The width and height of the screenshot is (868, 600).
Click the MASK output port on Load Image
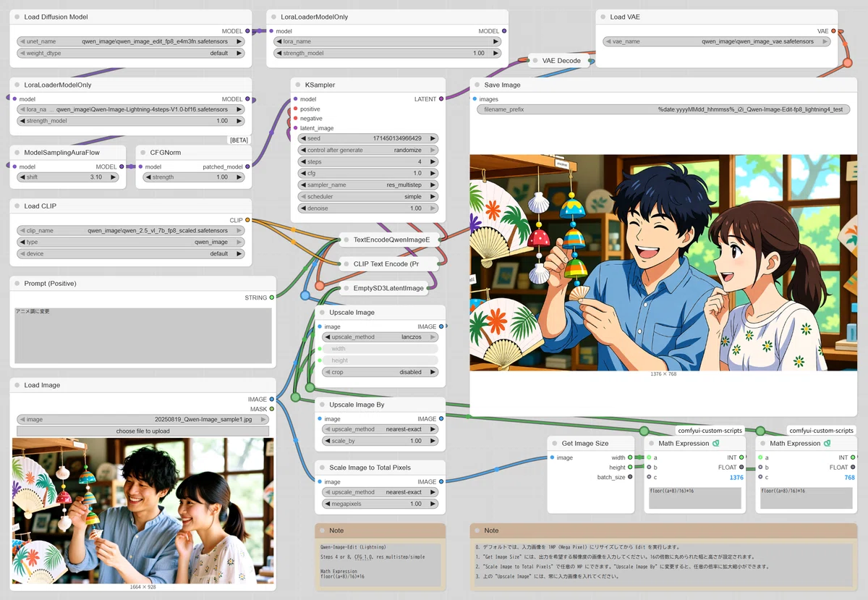coord(272,409)
